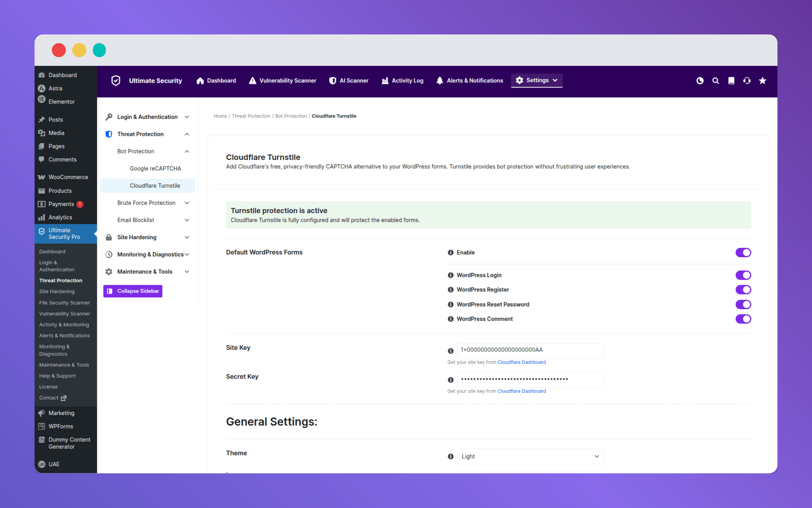
Task: Toggle WordPress Reset Password switch
Action: [743, 304]
